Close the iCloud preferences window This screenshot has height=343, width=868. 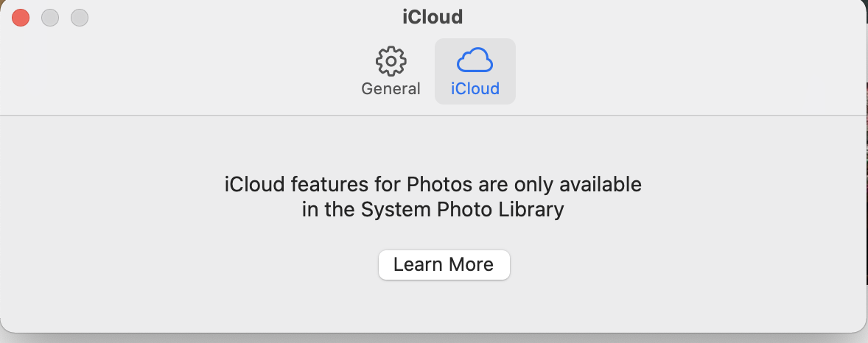21,18
